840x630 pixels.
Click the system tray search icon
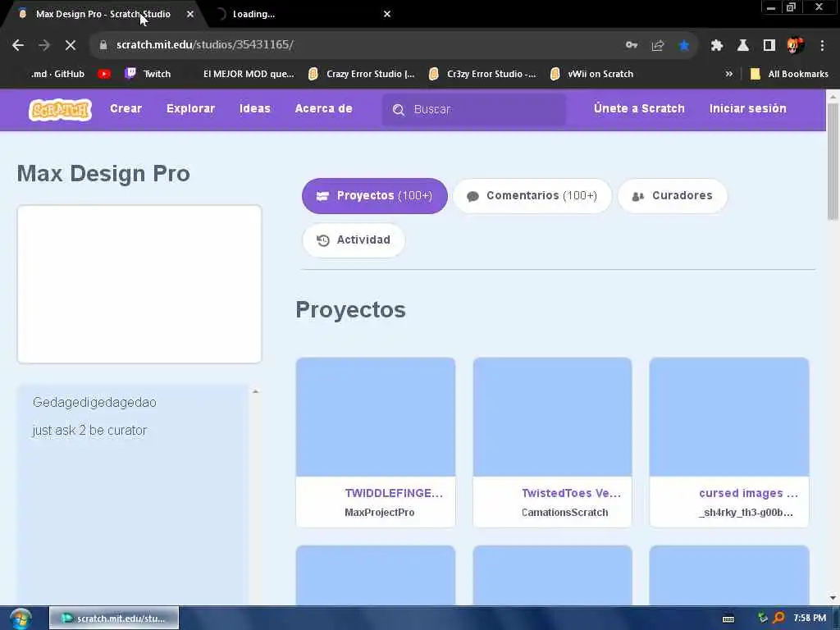[778, 618]
